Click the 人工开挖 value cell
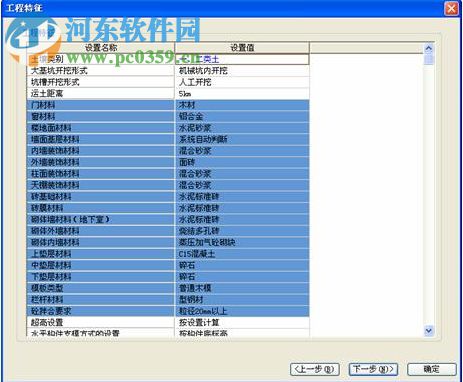 coord(242,82)
